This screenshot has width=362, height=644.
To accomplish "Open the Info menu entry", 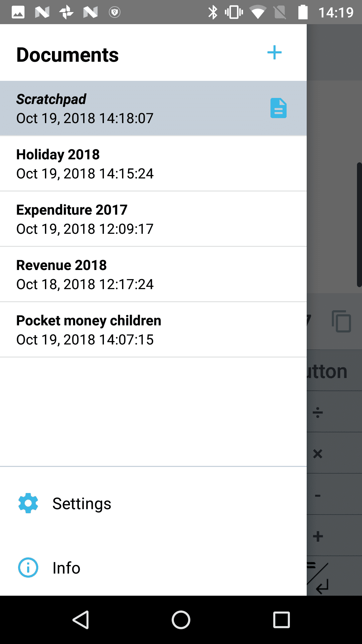I will 66,568.
